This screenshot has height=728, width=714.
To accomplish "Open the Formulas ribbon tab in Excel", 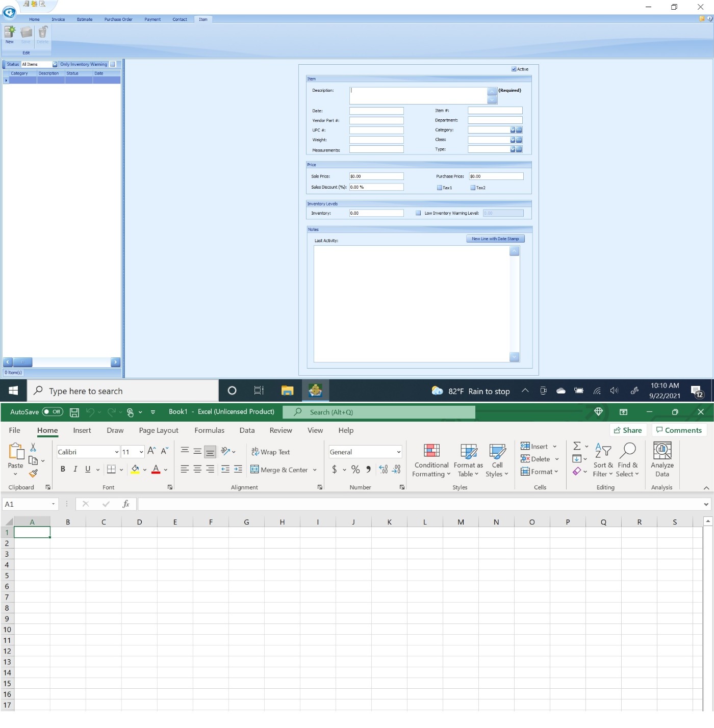I will point(209,430).
